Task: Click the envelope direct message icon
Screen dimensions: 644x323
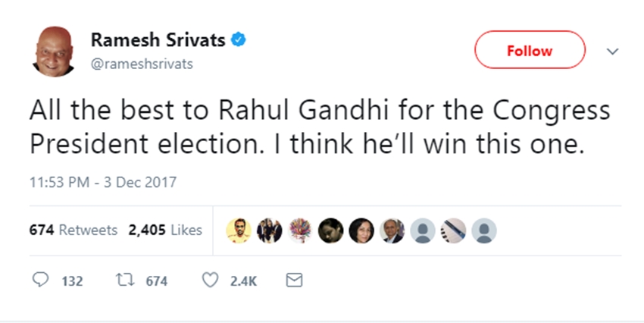Action: 294,281
